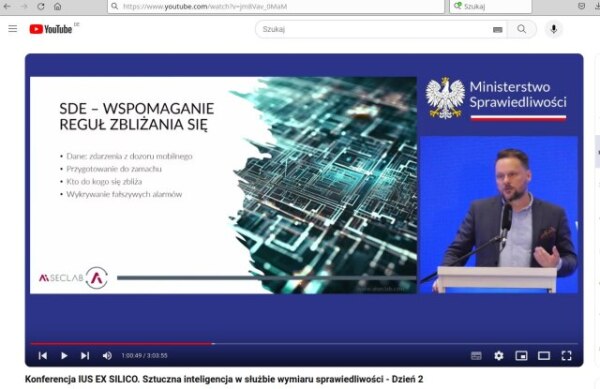Click the 1:00:49 / 3:03:55 time display
This screenshot has height=389, width=600.
click(x=144, y=356)
